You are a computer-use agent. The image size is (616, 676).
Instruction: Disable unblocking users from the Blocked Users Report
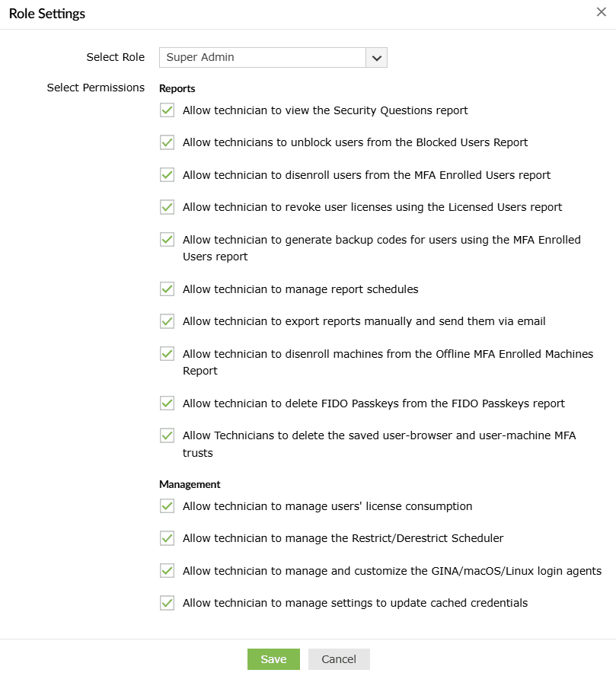click(167, 142)
